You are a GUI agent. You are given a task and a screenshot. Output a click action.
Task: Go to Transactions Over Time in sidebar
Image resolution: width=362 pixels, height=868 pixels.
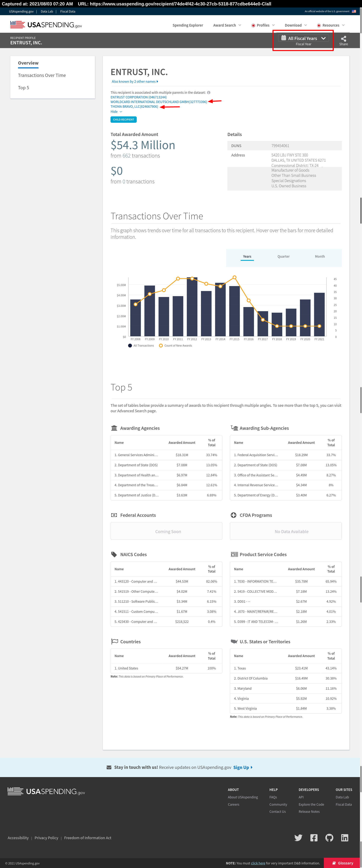coord(42,75)
